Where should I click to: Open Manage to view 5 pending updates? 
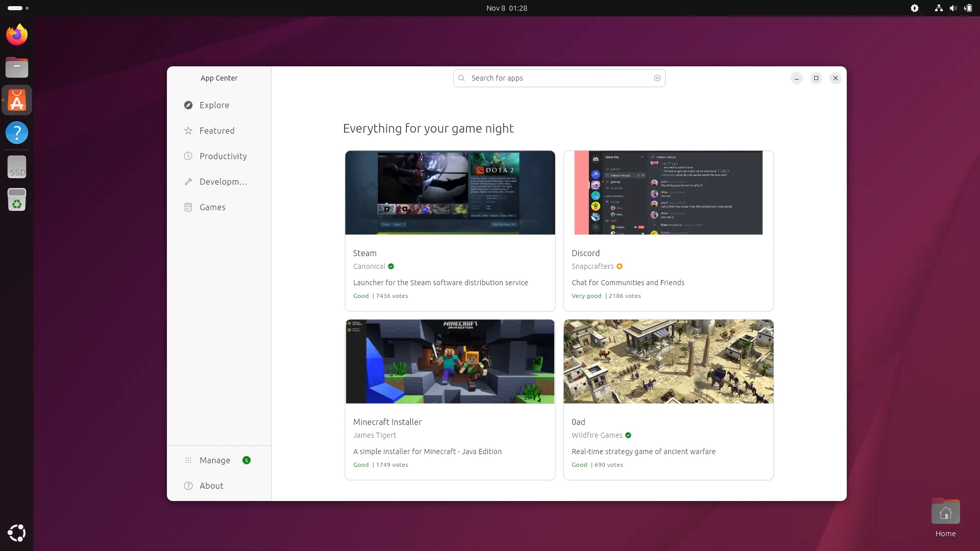[x=215, y=460]
